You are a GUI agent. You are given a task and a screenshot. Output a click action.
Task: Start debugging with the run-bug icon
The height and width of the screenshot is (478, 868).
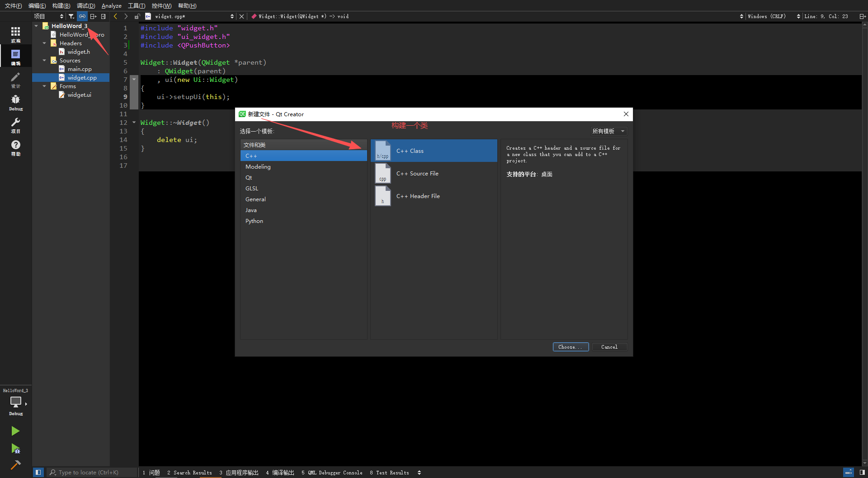pos(15,449)
